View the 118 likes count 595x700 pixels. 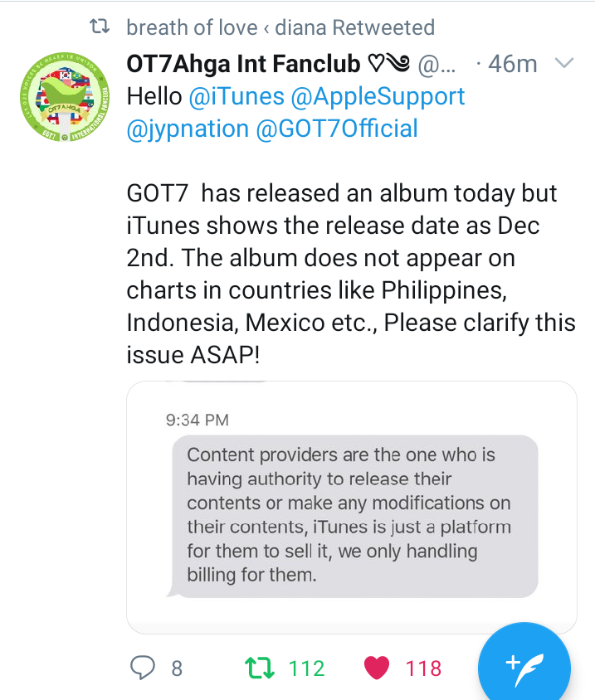(423, 668)
